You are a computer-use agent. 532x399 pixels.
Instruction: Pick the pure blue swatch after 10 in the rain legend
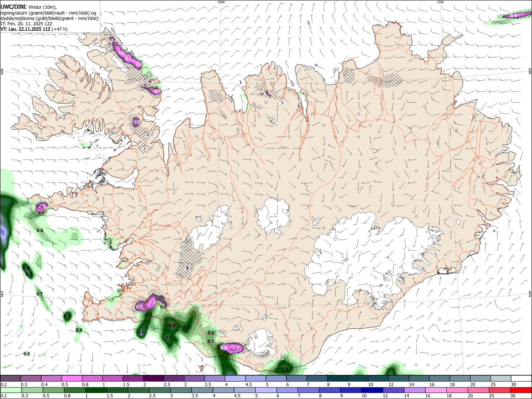pyautogui.click(x=372, y=390)
